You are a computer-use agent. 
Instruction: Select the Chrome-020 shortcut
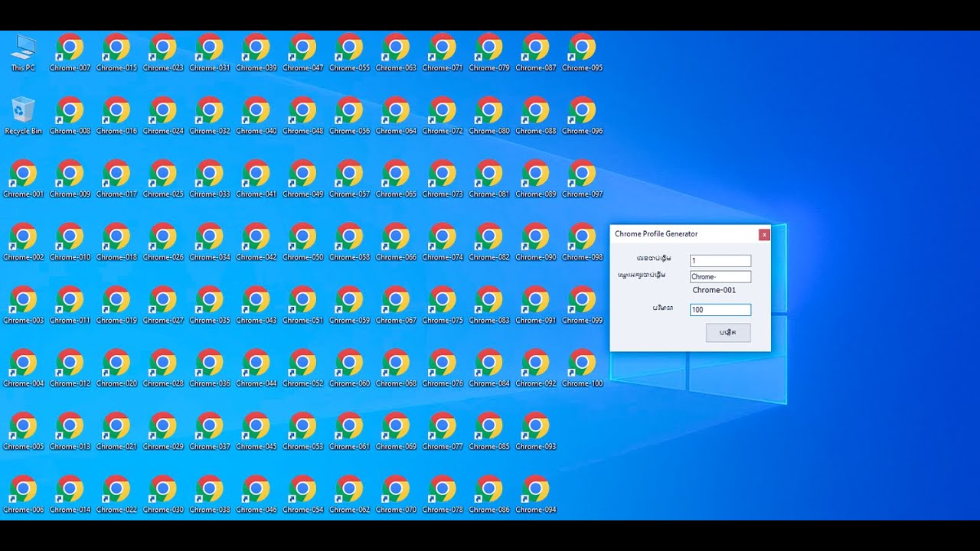(116, 369)
